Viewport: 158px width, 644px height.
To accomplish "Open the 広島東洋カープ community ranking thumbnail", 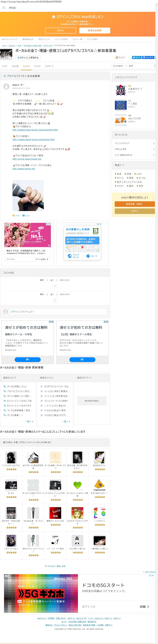I will point(121,90).
